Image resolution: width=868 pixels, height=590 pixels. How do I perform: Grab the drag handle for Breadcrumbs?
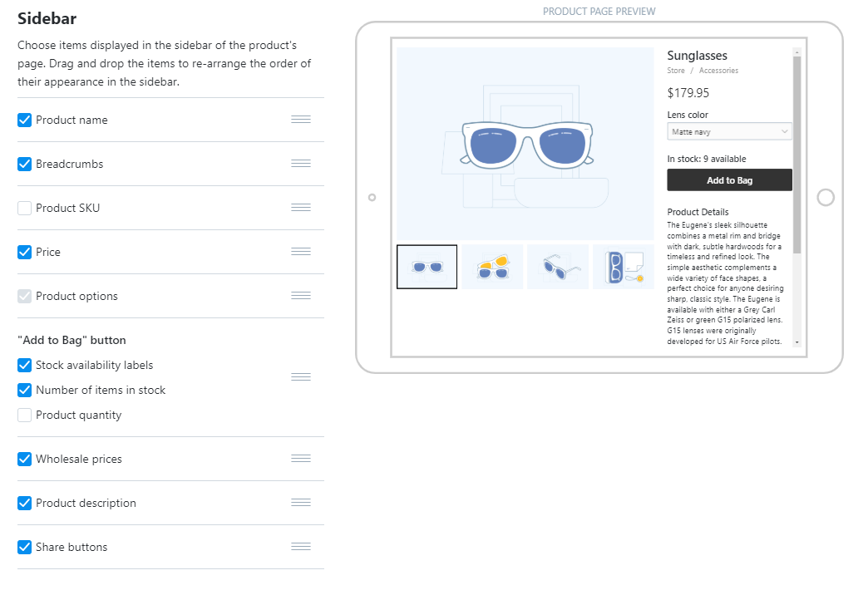(x=301, y=163)
